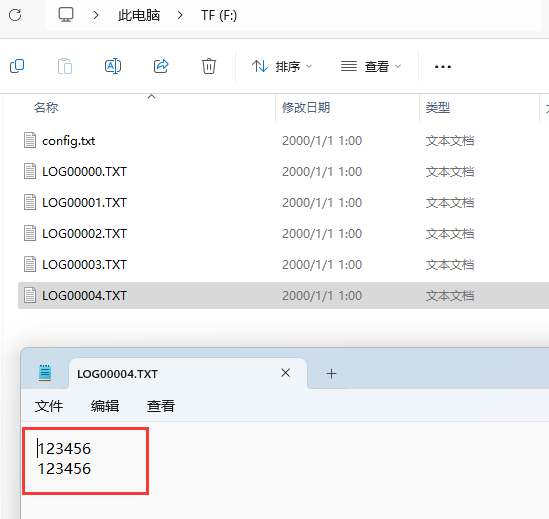Select the config.txt file
This screenshot has height=519, width=549.
pyautogui.click(x=68, y=141)
